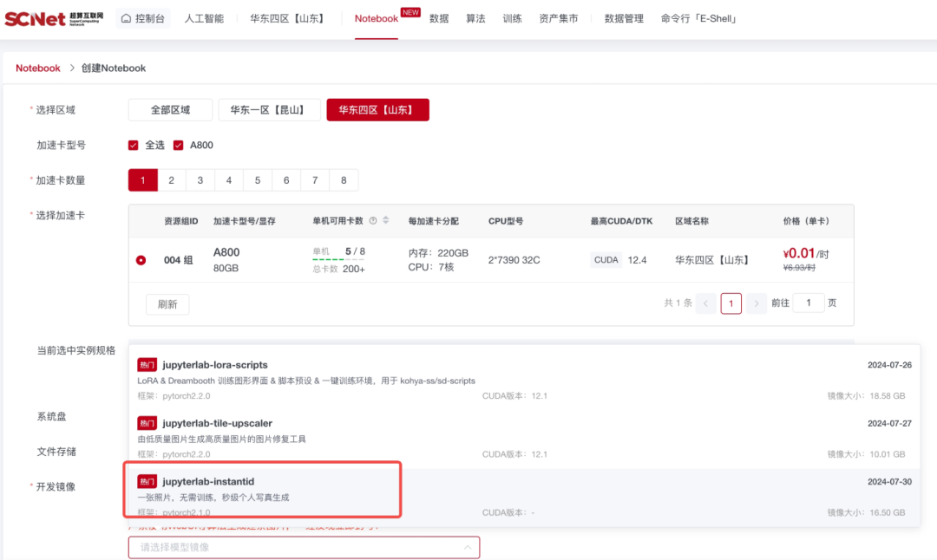Uncheck the A800 accelerator checkbox
937x560 pixels.
click(x=179, y=145)
